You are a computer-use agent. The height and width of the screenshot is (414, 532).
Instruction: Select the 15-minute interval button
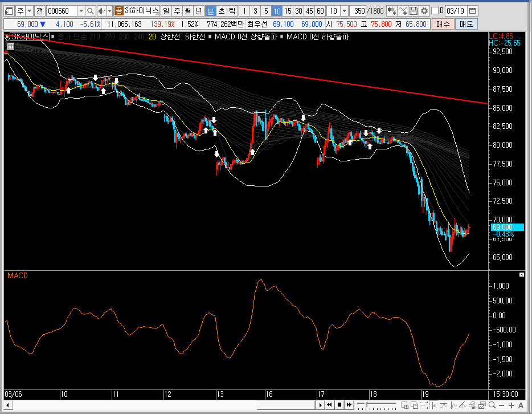click(288, 11)
